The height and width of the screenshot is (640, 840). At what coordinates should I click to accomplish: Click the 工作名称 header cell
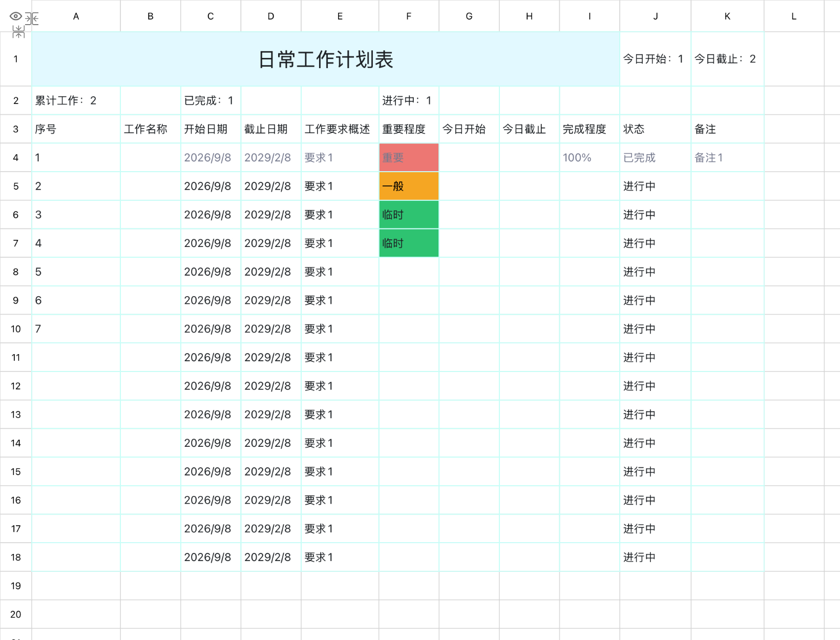[150, 129]
